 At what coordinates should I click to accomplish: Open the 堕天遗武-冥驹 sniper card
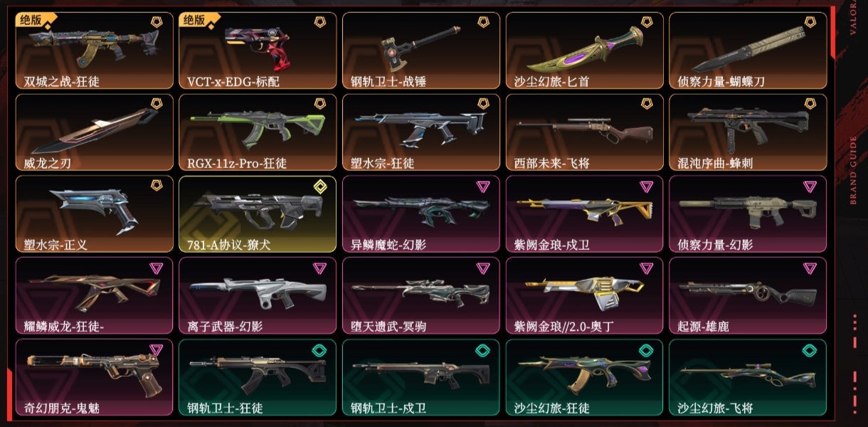coord(421,295)
